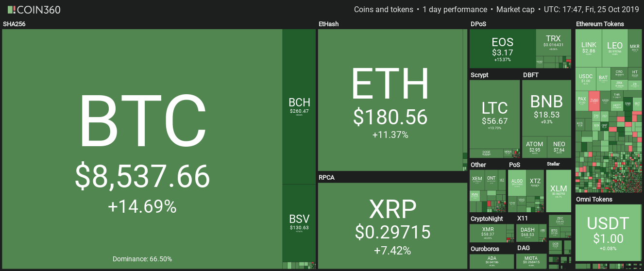Open the DASH $68.53 tile
This screenshot has width=644, height=271.
tap(527, 232)
